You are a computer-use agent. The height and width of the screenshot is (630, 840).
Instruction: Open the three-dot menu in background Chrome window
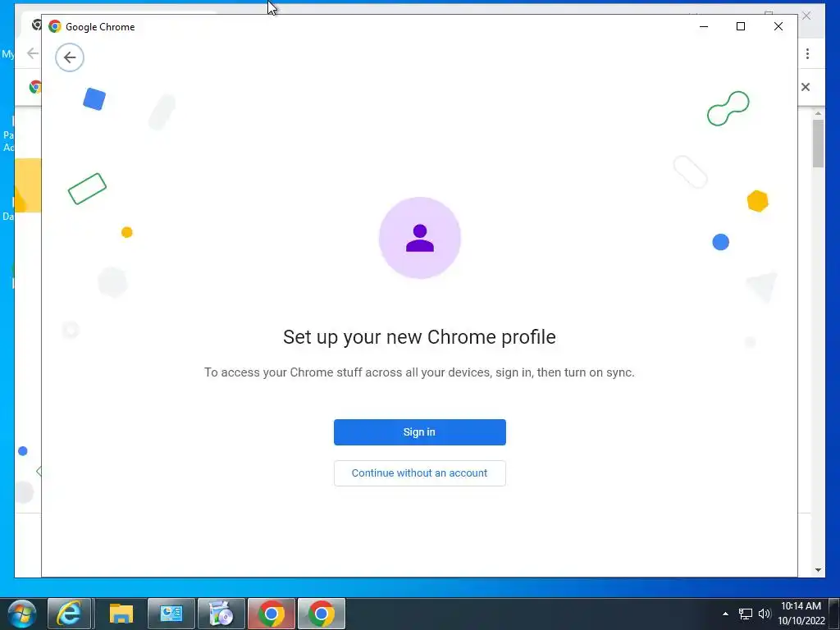point(807,53)
